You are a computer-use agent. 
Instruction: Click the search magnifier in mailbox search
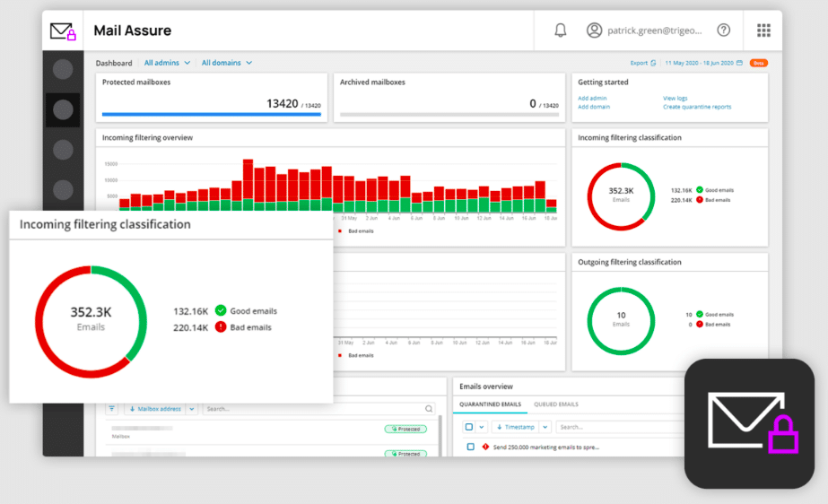[x=429, y=408]
